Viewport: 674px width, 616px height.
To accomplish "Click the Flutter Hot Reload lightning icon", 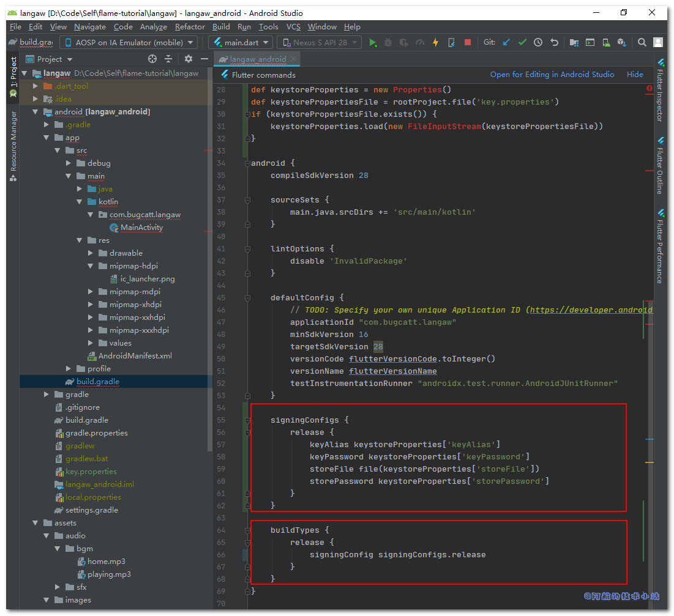I will pos(435,42).
